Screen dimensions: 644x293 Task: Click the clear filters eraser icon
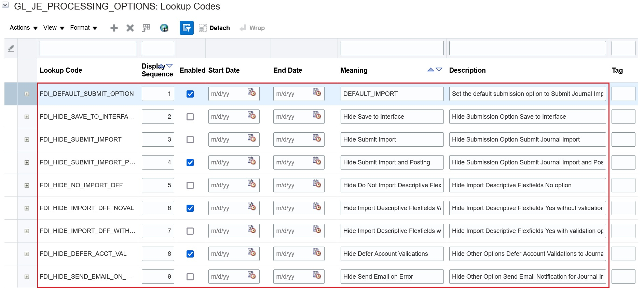[x=11, y=48]
